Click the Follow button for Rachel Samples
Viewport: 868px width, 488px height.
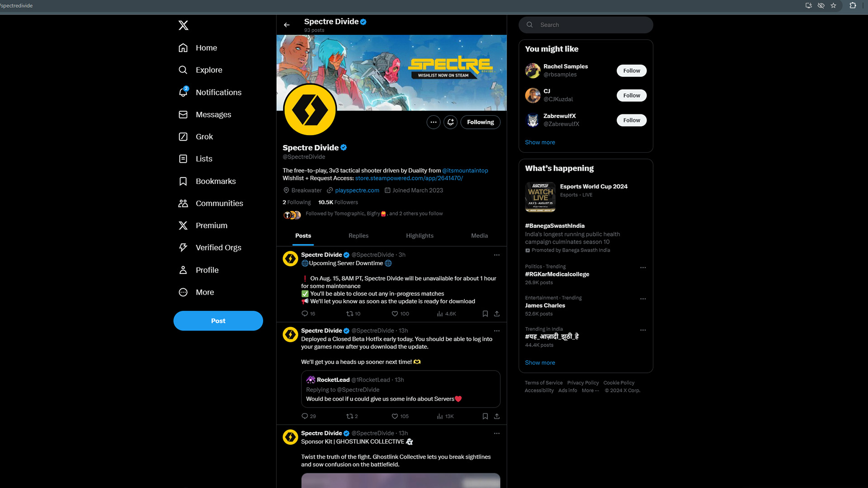tap(631, 70)
